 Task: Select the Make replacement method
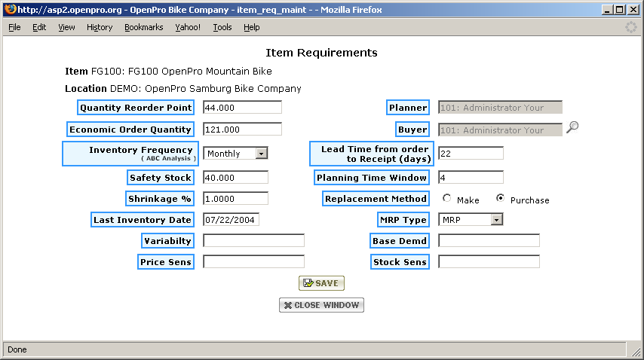pyautogui.click(x=447, y=200)
